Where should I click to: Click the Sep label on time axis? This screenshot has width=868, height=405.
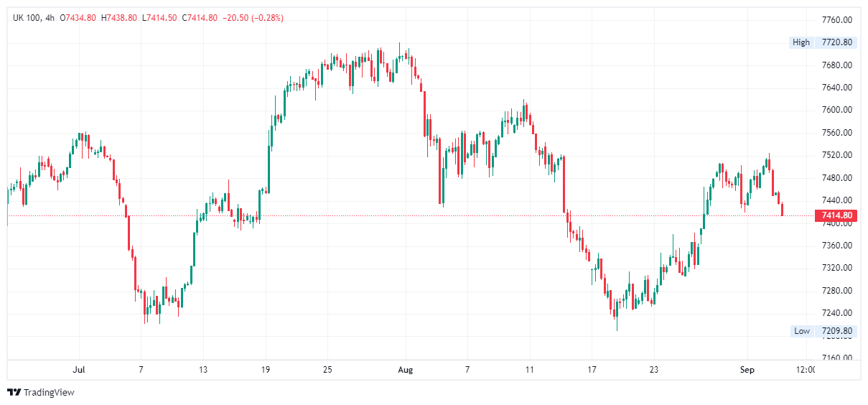pyautogui.click(x=748, y=370)
